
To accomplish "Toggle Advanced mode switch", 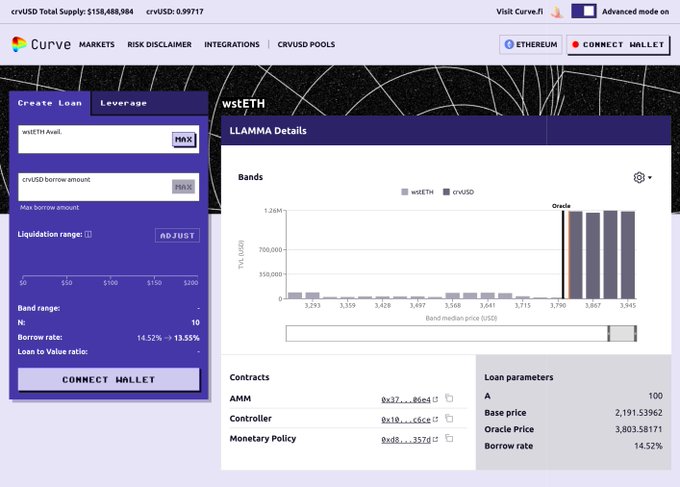I will click(584, 11).
